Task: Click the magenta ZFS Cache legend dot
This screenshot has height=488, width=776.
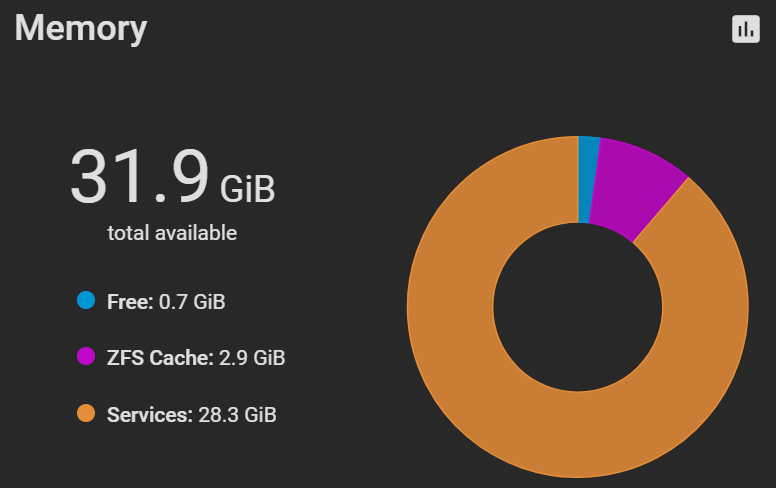Action: pyautogui.click(x=86, y=356)
